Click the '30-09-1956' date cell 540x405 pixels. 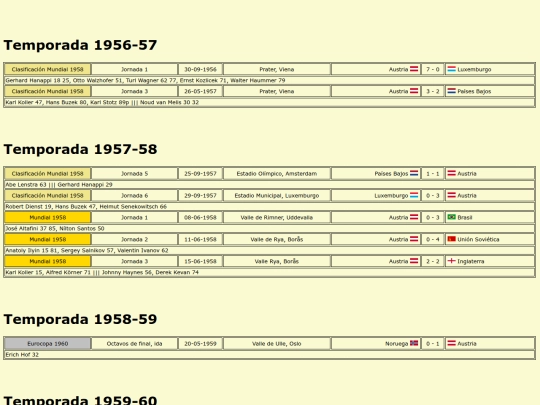[200, 69]
